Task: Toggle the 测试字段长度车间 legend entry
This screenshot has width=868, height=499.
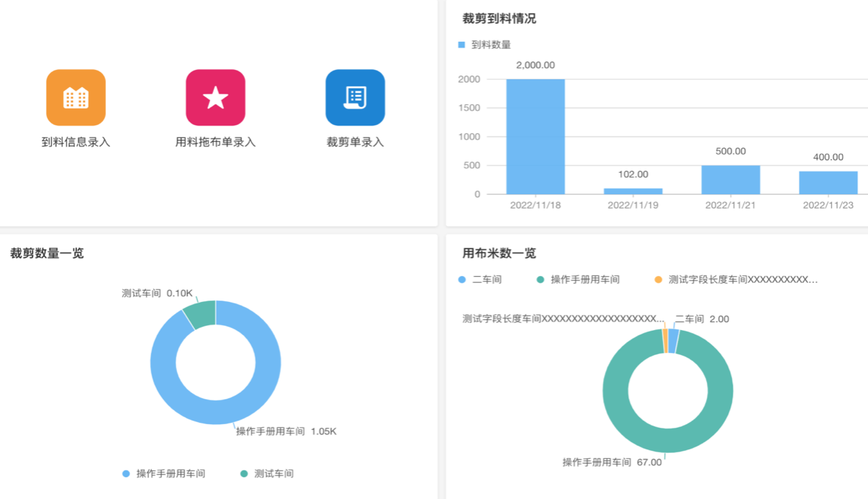Action: click(x=736, y=279)
